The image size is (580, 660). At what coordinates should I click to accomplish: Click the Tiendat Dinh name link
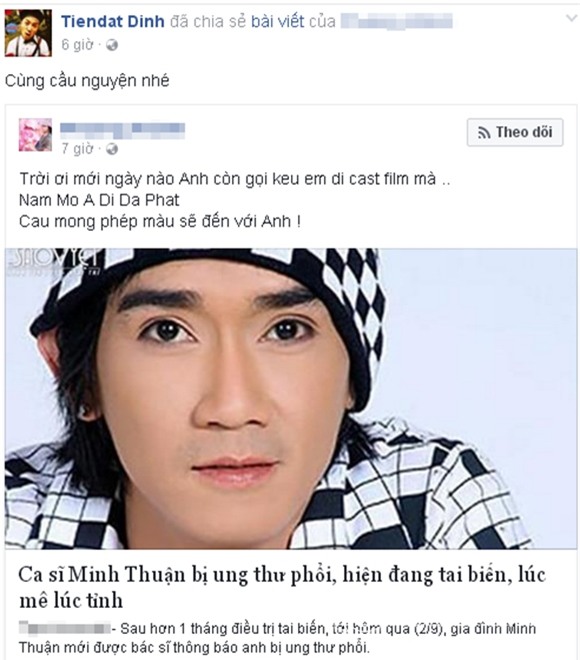pyautogui.click(x=113, y=21)
